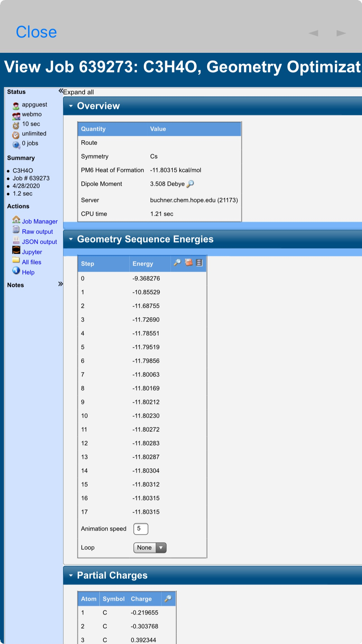This screenshot has width=362, height=644.
Task: Collapse the Geometry Sequence Energies section
Action: 71,239
